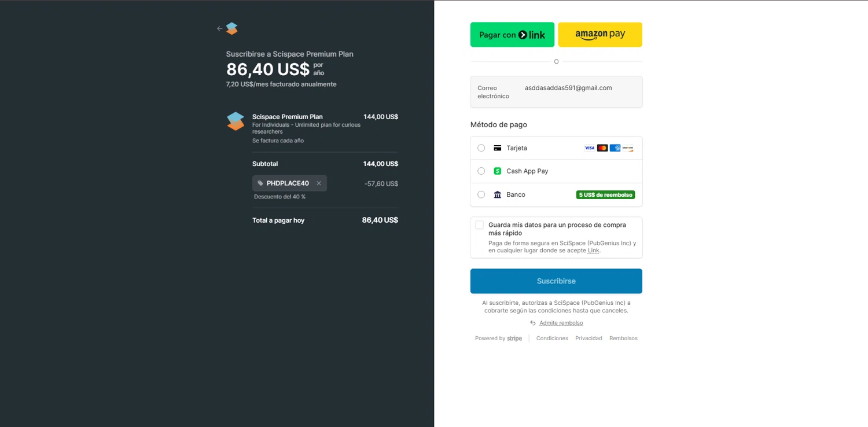
Task: Click the SciSpace logo beside back arrow
Action: [x=232, y=28]
